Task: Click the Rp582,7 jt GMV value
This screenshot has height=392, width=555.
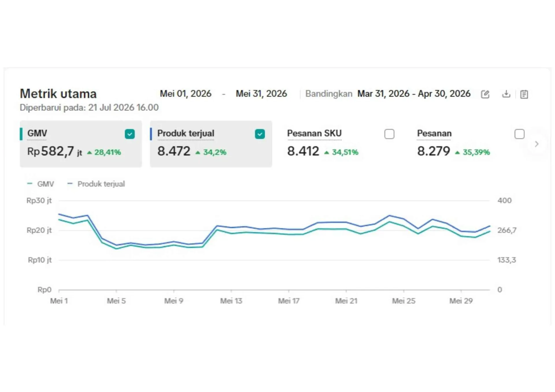Action: pos(55,151)
